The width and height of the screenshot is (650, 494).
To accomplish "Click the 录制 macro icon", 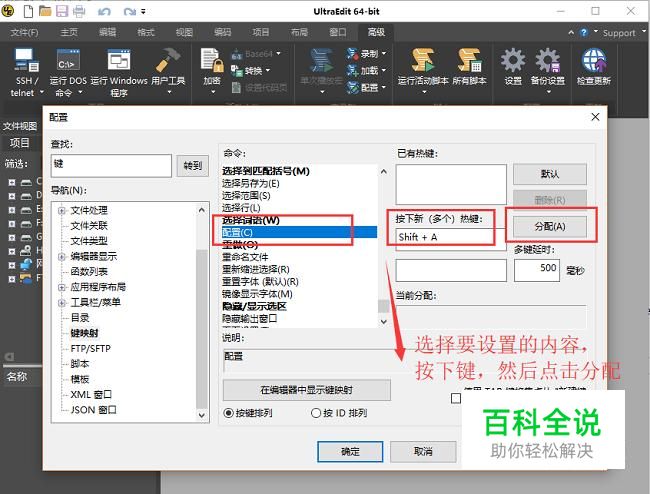I will [x=352, y=53].
